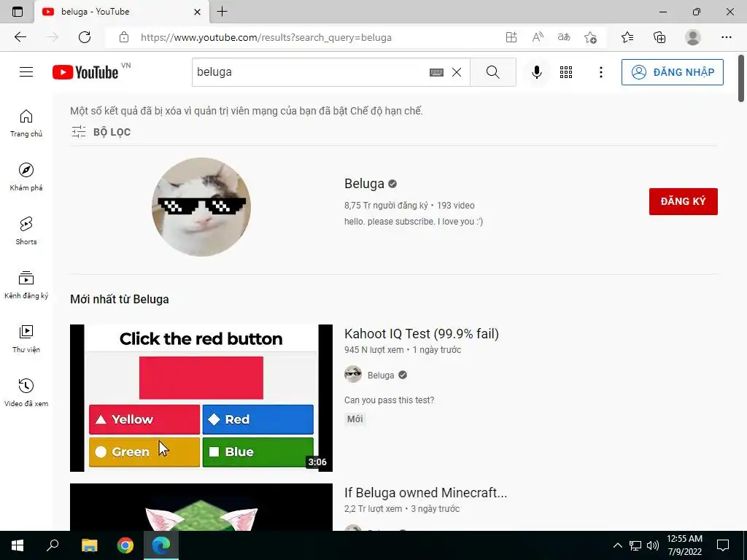This screenshot has width=747, height=560.
Task: Open the Minecraft video thumbnail
Action: coord(201,507)
